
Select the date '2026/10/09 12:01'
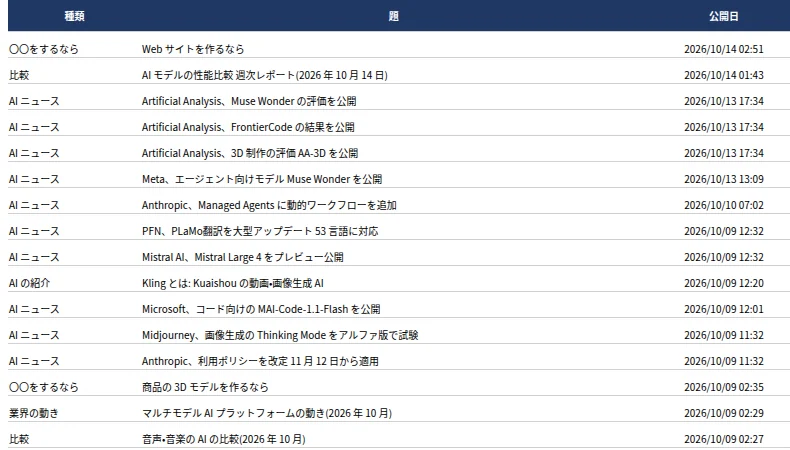point(723,309)
